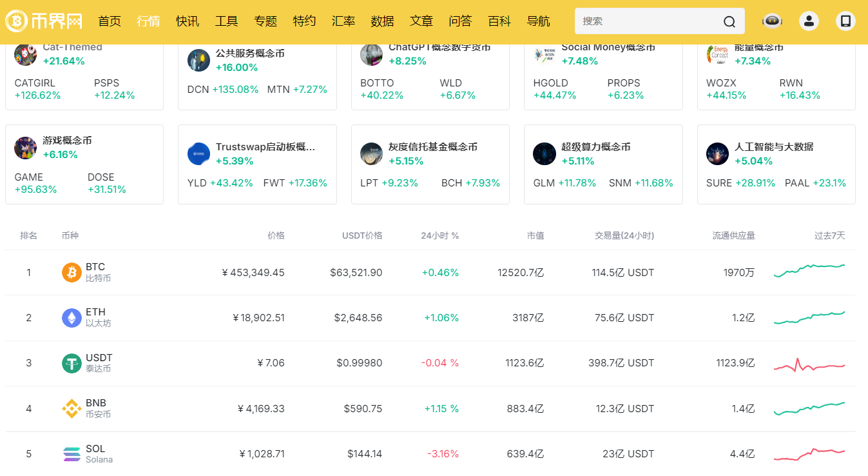The image size is (868, 476).
Task: Click the Bitcoin BTC coin icon
Action: pos(72,272)
